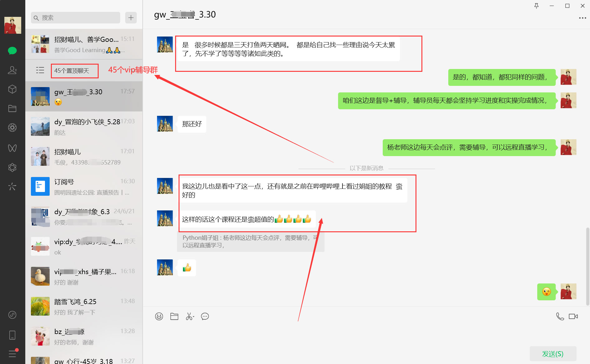Screen dimensions: 590x364
Task: Open screenshot scissors dropdown options
Action: click(194, 317)
